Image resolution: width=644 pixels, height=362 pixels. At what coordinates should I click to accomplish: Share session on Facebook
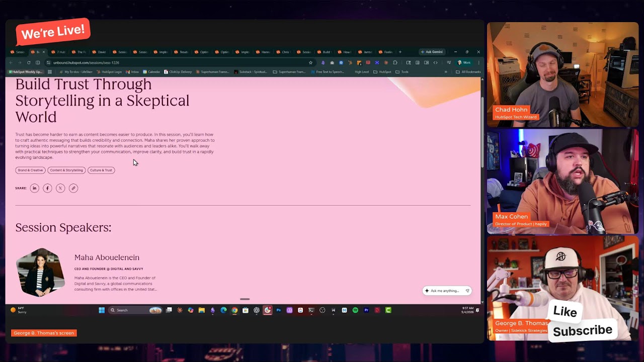pyautogui.click(x=47, y=188)
